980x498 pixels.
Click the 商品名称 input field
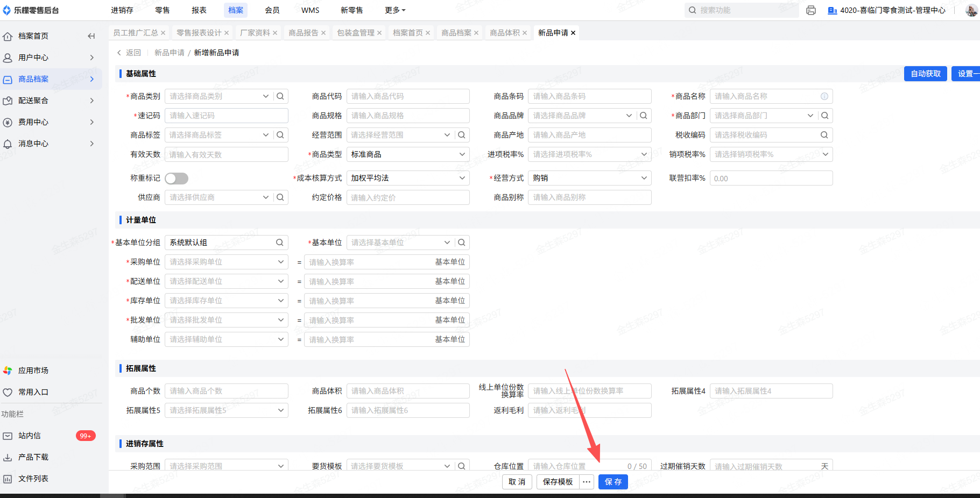coord(771,96)
